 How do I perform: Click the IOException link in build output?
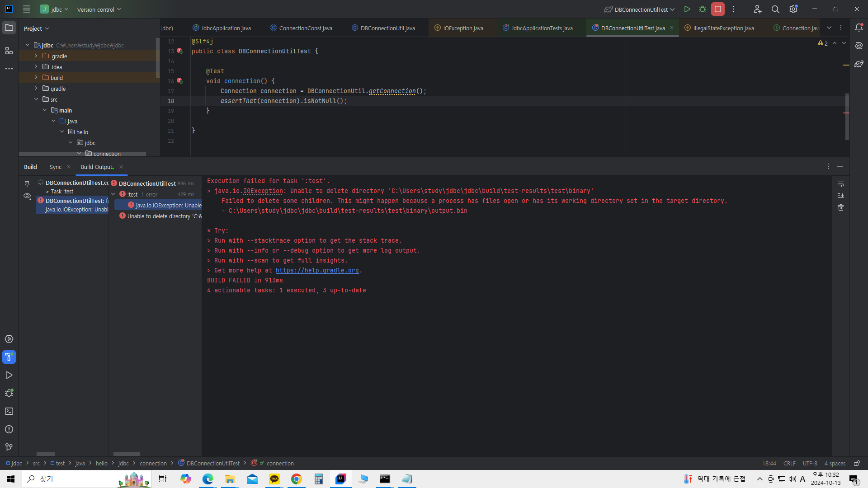(x=263, y=191)
